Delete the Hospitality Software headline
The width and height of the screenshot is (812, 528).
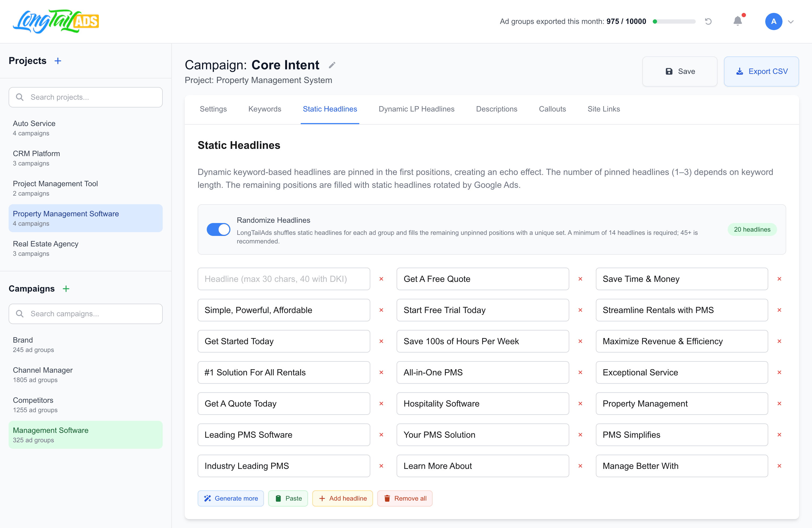(x=580, y=403)
